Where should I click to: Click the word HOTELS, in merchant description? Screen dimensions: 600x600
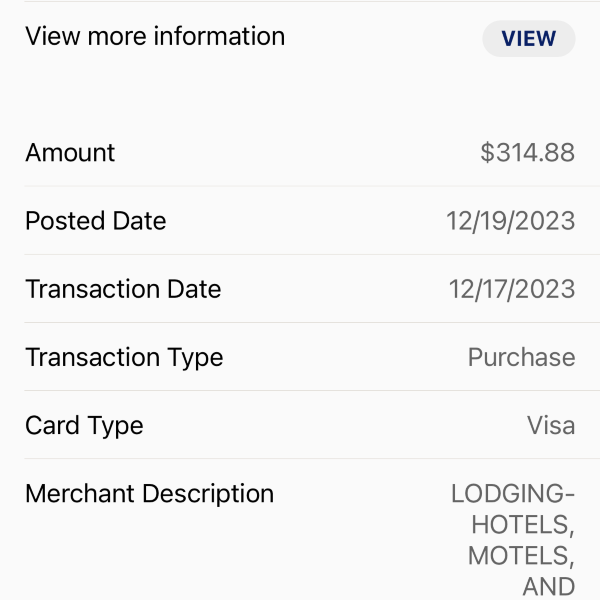click(523, 524)
